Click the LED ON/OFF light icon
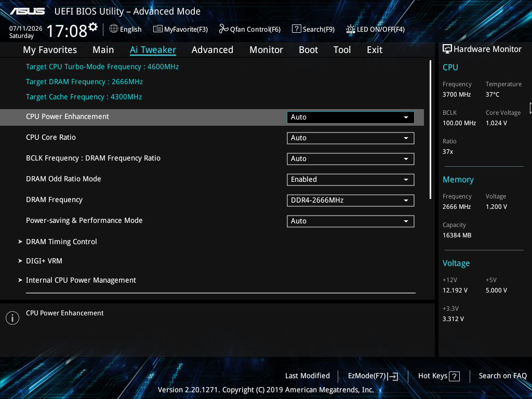Viewport: 532px width, 399px height. point(351,29)
